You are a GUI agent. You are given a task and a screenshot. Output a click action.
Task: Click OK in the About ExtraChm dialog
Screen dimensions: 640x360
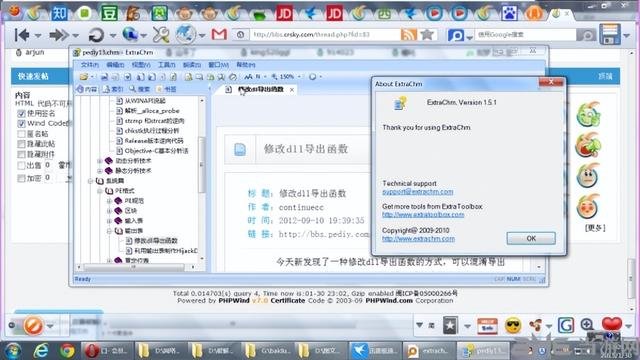tap(531, 238)
